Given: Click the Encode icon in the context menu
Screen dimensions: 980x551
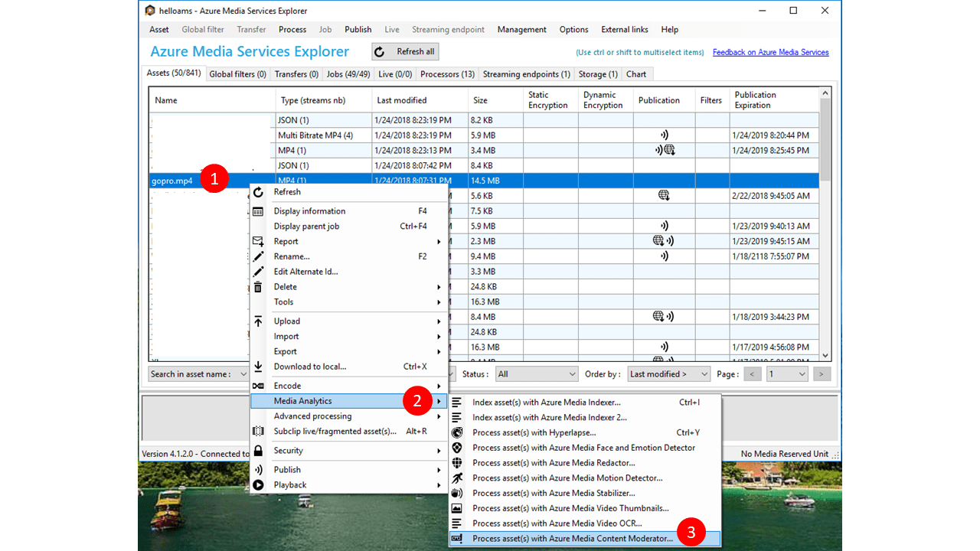Looking at the screenshot, I should click(259, 386).
